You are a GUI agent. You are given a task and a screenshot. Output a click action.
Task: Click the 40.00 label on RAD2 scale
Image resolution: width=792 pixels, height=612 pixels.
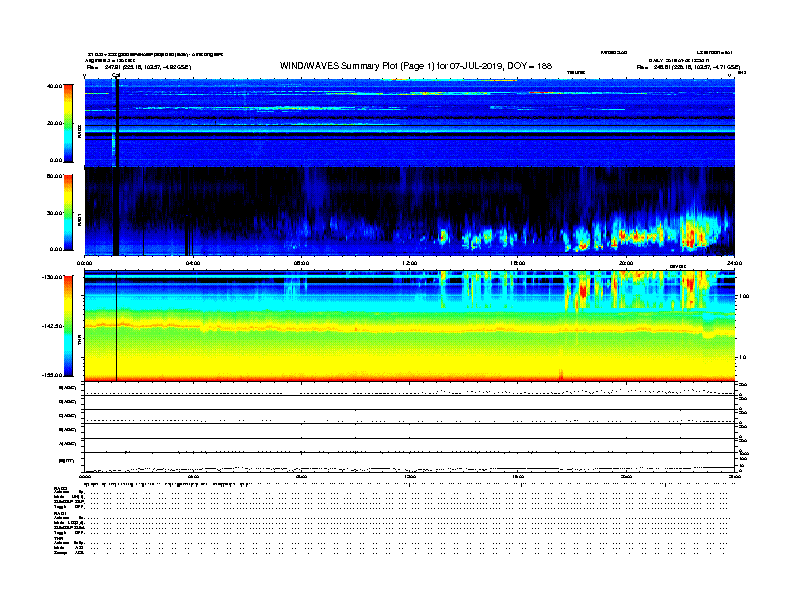pyautogui.click(x=54, y=86)
